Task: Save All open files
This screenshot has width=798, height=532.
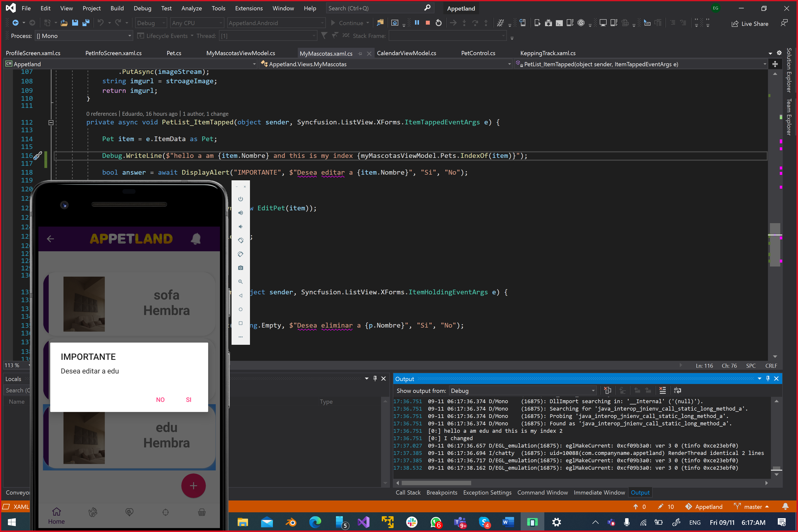Action: (x=86, y=23)
